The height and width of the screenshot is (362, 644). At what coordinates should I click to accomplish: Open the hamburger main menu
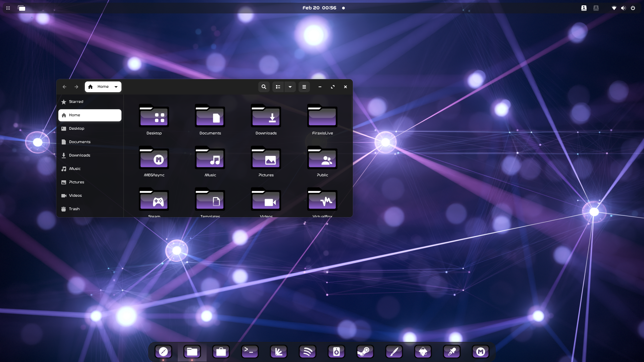click(304, 87)
